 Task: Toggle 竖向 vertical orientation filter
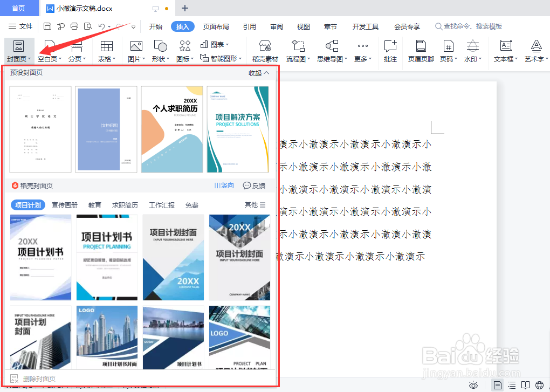click(224, 185)
